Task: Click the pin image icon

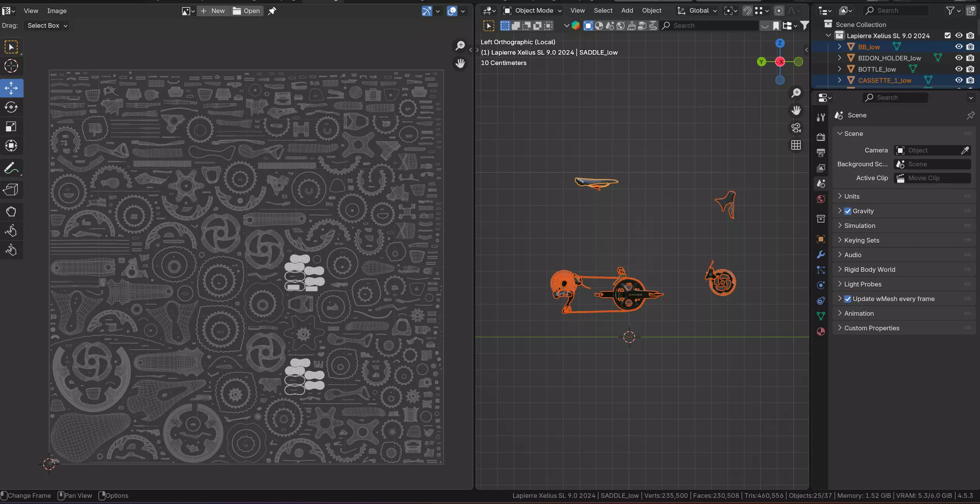Action: [x=272, y=11]
